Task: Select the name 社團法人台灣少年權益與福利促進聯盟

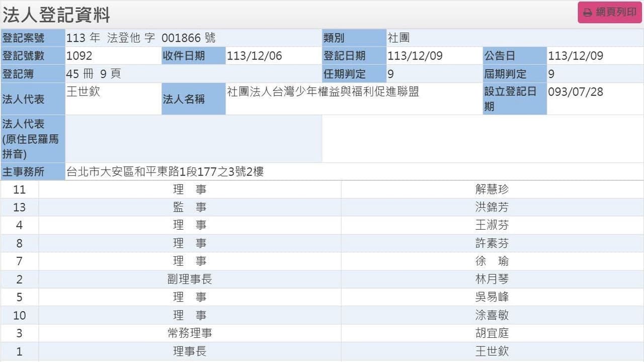Action: (323, 92)
